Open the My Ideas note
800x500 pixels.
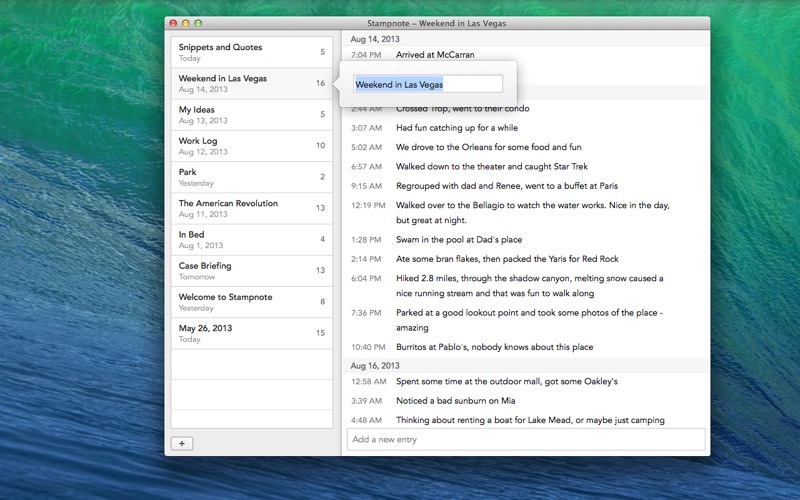pos(252,115)
